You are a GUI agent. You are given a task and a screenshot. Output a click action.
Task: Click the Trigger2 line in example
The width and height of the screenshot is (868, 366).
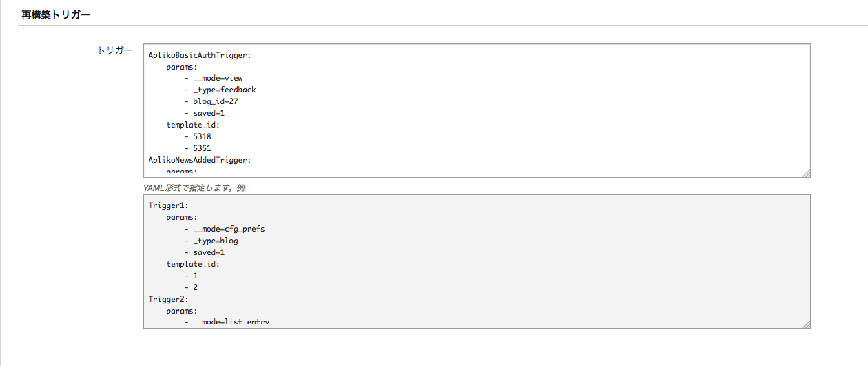pos(169,299)
